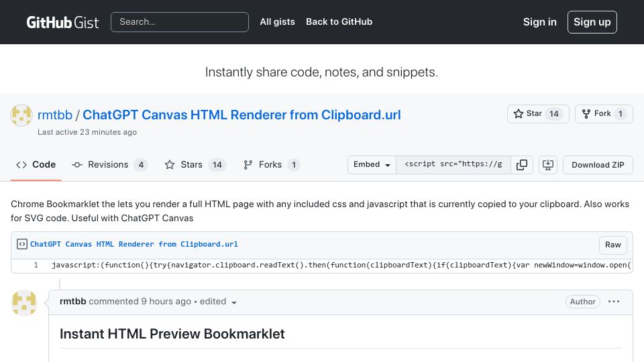
Task: Open All gists page
Action: (x=277, y=21)
